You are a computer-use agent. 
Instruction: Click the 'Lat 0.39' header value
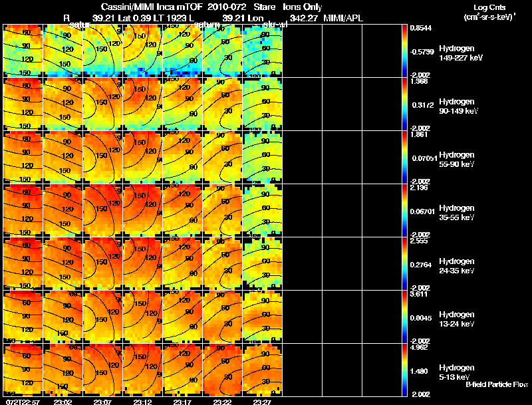pyautogui.click(x=134, y=19)
